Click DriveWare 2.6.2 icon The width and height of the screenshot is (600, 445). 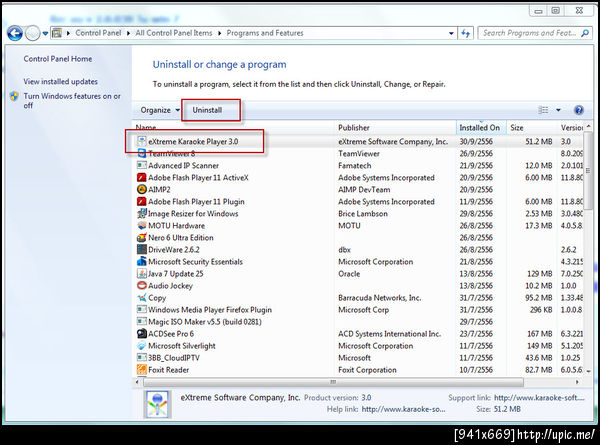coord(142,249)
